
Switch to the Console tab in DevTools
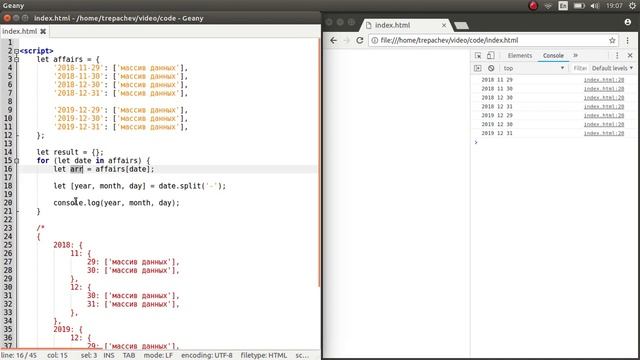pyautogui.click(x=553, y=56)
